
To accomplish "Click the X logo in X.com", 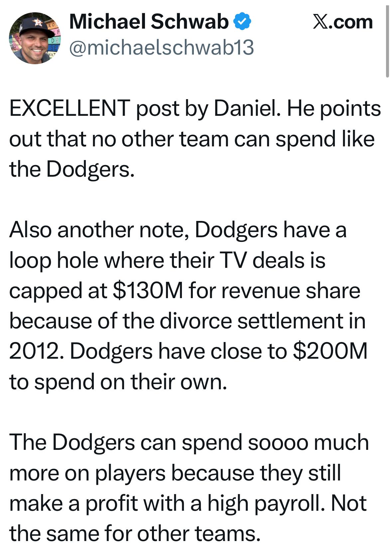I will [320, 22].
